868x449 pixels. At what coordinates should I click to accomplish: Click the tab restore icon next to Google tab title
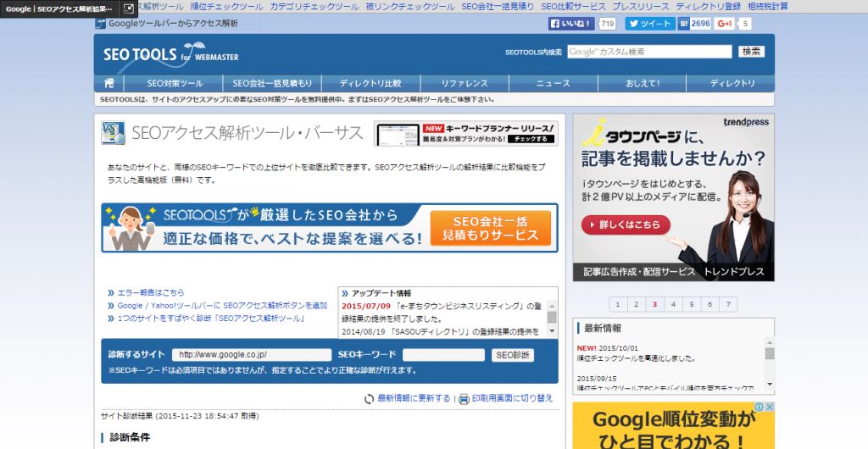[x=128, y=8]
